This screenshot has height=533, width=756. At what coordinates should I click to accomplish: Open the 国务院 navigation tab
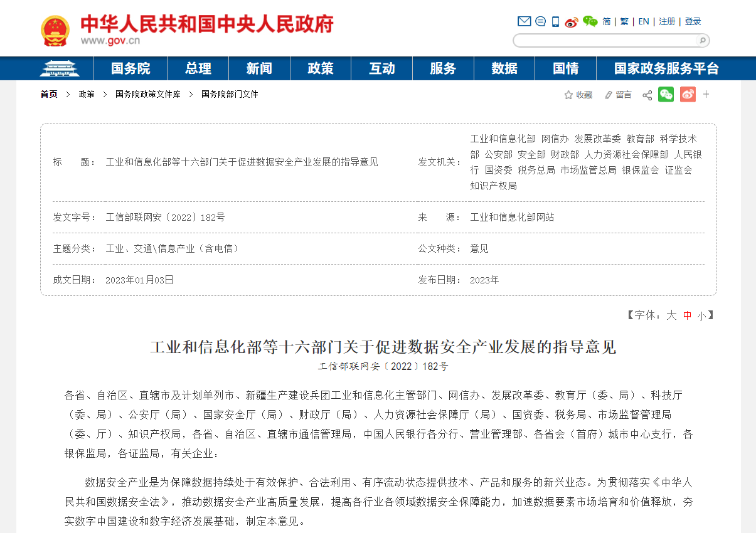click(x=130, y=68)
